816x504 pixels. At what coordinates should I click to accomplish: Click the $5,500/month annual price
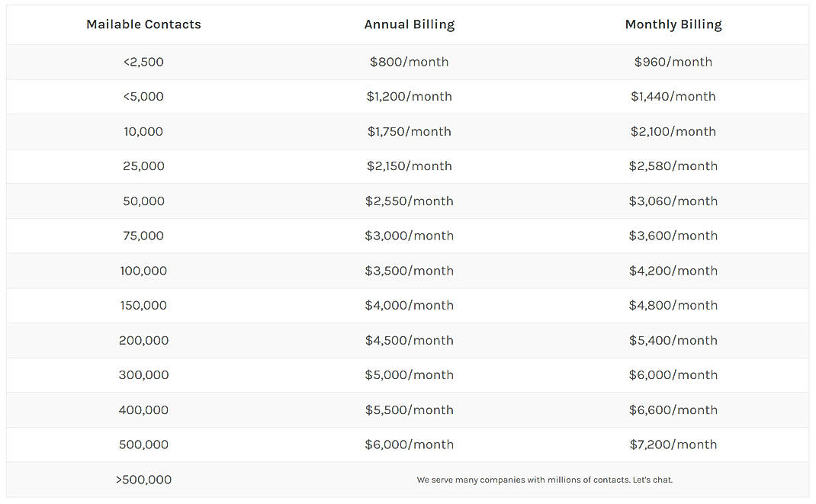tap(409, 409)
